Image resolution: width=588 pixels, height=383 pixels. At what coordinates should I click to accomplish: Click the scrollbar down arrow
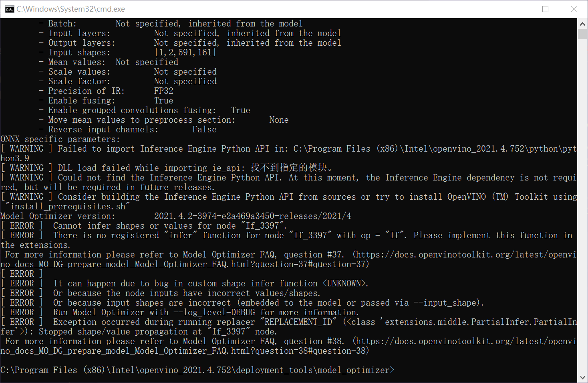coord(583,377)
